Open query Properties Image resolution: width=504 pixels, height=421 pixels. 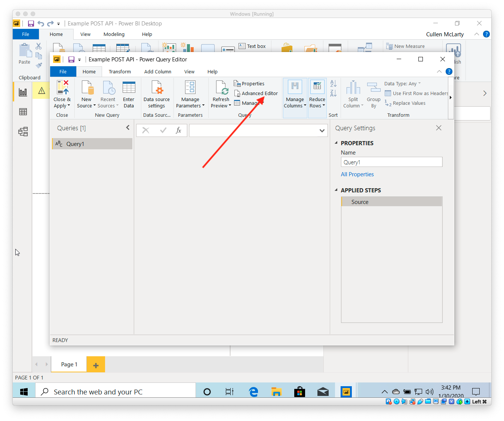[249, 83]
